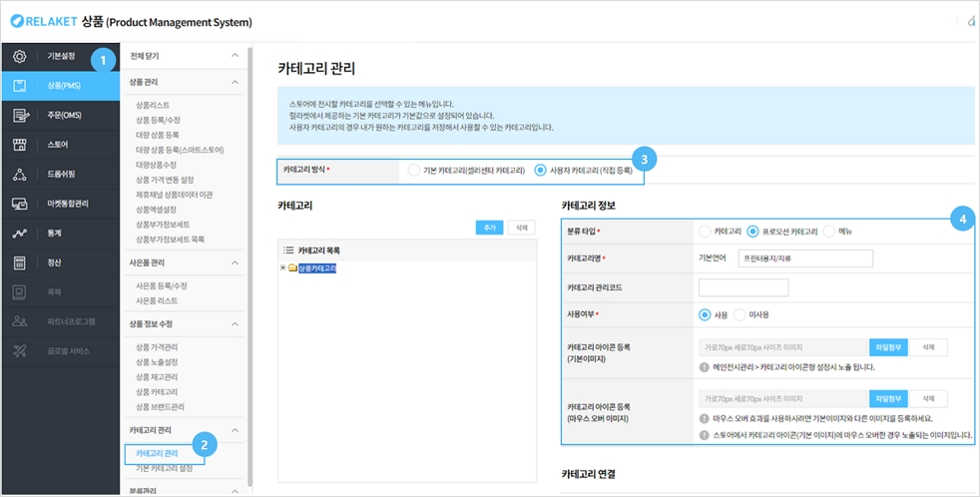The height and width of the screenshot is (497, 980).
Task: Click the submenu panel vertical scrollbar
Action: [250, 269]
